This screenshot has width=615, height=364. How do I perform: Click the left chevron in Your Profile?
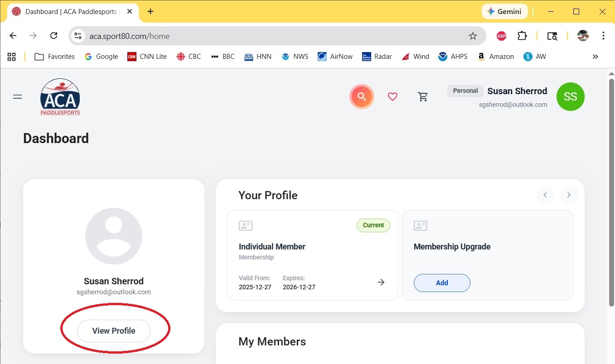(545, 195)
